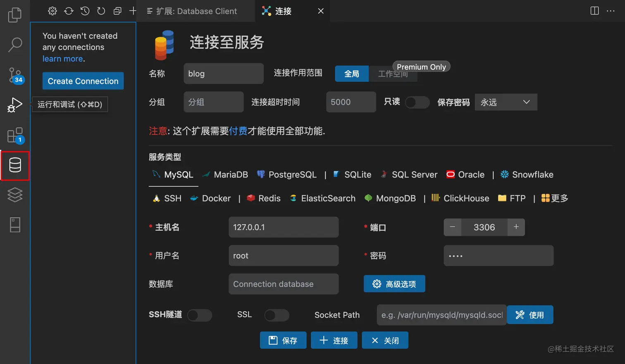Image resolution: width=625 pixels, height=364 pixels.
Task: Enable the SSH隧道 switch
Action: coord(200,315)
